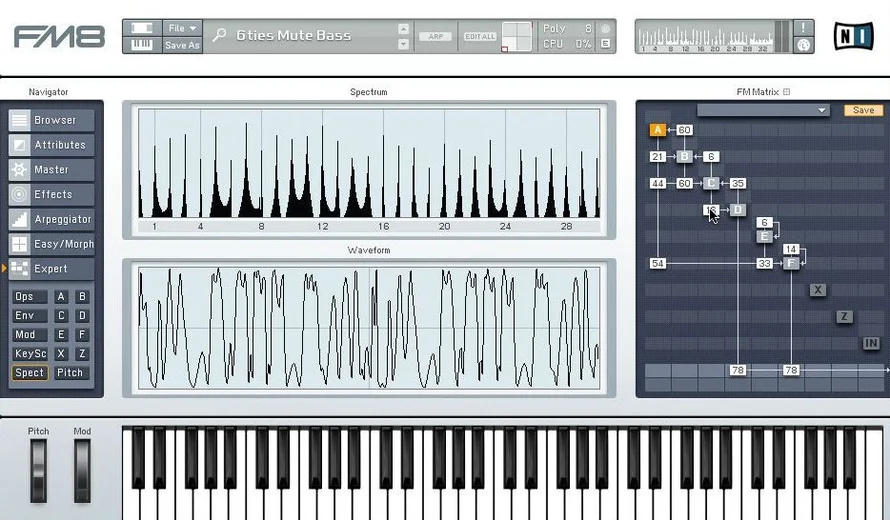This screenshot has height=520, width=890.
Task: Click the Save As button
Action: click(182, 45)
